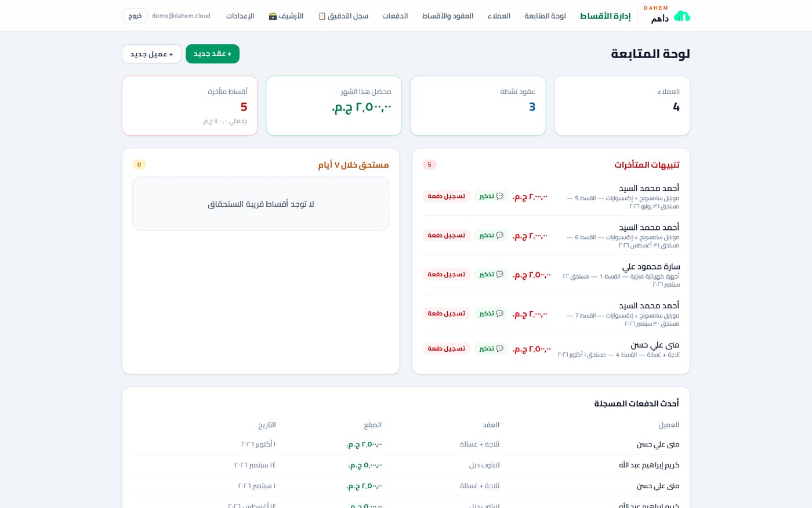Click the خروج logout button
This screenshot has height=508, width=812.
coord(135,16)
